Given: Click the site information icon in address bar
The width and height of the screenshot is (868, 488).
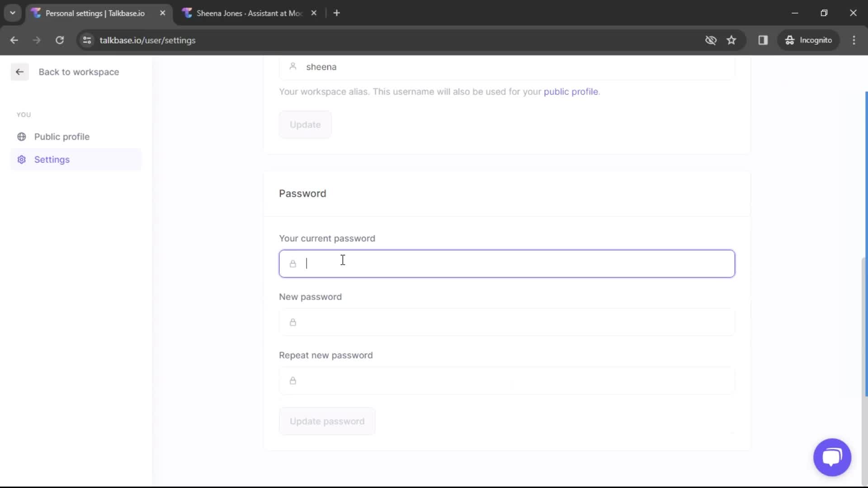Looking at the screenshot, I should (x=87, y=40).
